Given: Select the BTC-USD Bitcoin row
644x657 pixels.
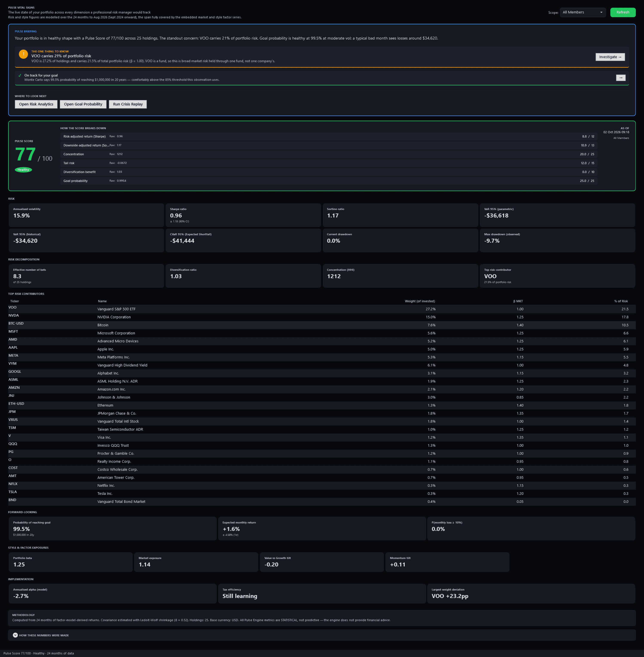Looking at the screenshot, I should point(322,325).
